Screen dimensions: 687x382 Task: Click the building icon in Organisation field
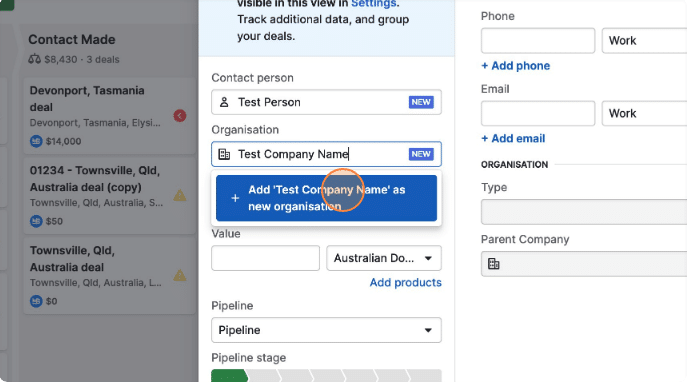(224, 154)
